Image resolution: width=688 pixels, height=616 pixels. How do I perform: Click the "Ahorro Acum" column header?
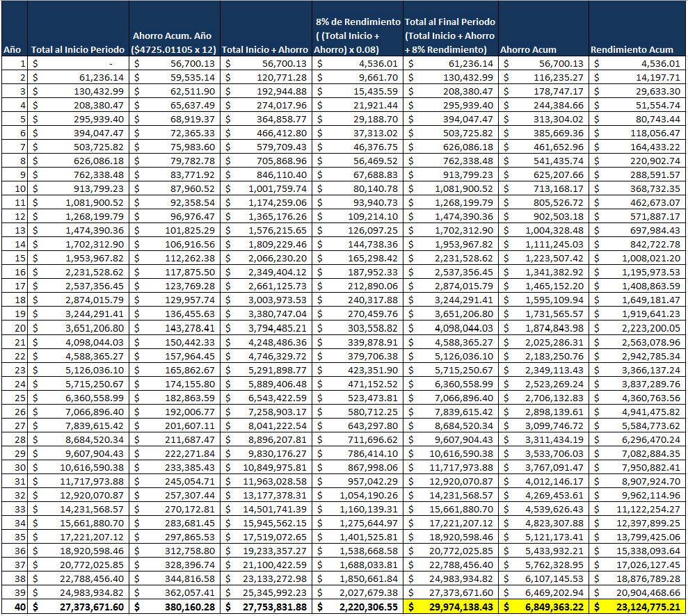click(529, 49)
